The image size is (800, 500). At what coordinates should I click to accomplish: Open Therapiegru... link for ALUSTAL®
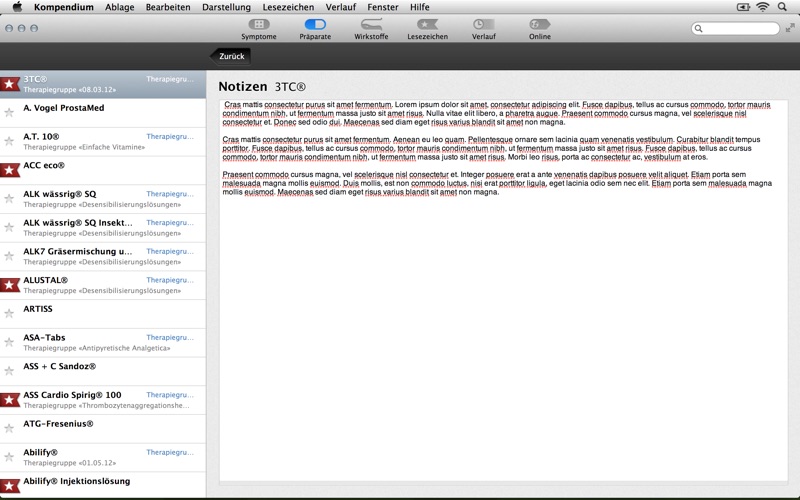170,280
